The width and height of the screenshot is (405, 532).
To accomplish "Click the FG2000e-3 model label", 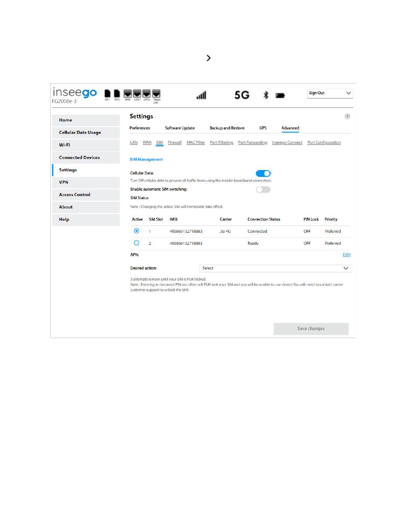I will [64, 101].
